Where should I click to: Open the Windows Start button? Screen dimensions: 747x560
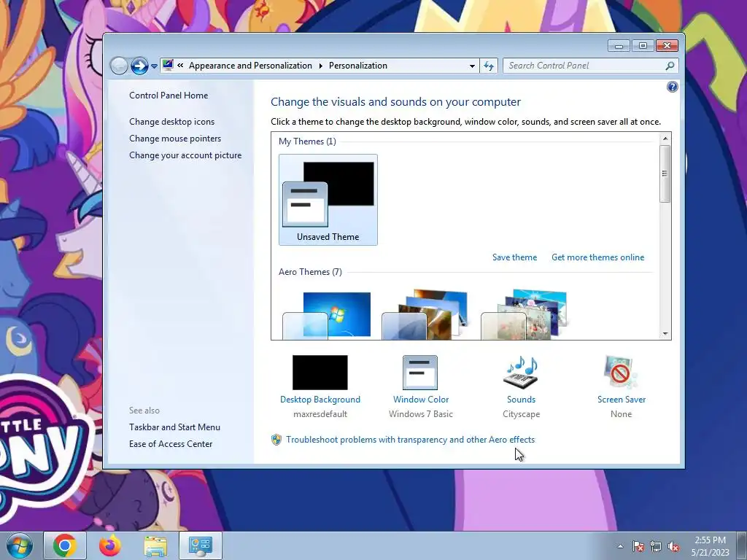tap(20, 545)
